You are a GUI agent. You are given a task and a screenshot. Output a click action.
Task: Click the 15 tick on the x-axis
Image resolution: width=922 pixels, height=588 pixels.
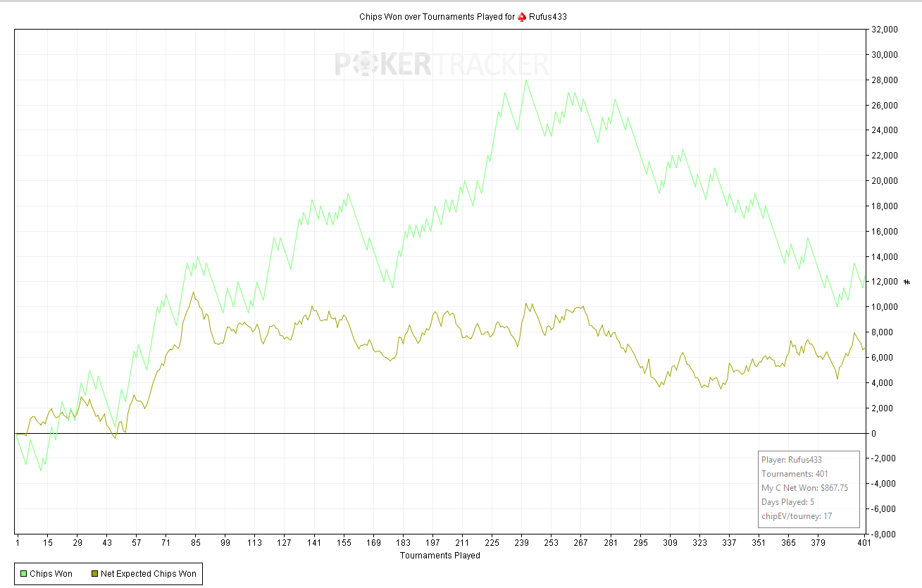(47, 544)
